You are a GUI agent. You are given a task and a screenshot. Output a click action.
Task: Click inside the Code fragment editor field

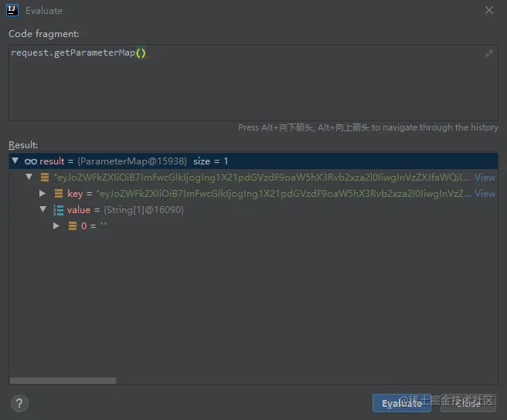tap(253, 83)
